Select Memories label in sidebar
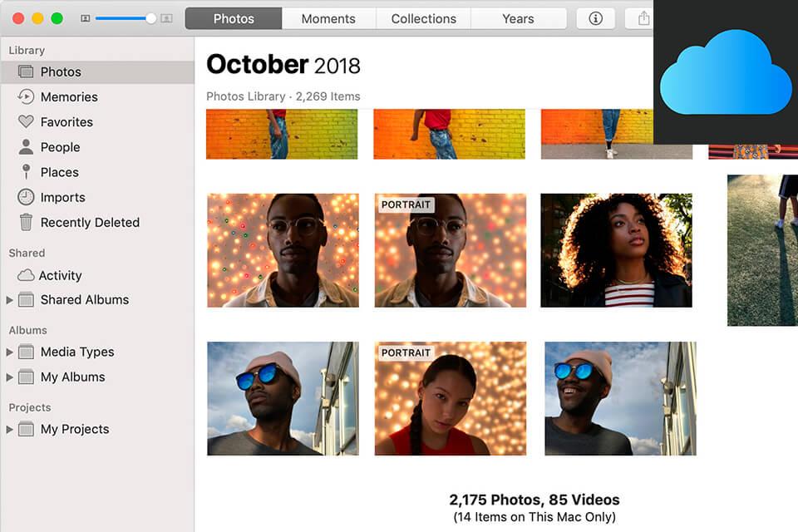The width and height of the screenshot is (798, 532). [69, 96]
